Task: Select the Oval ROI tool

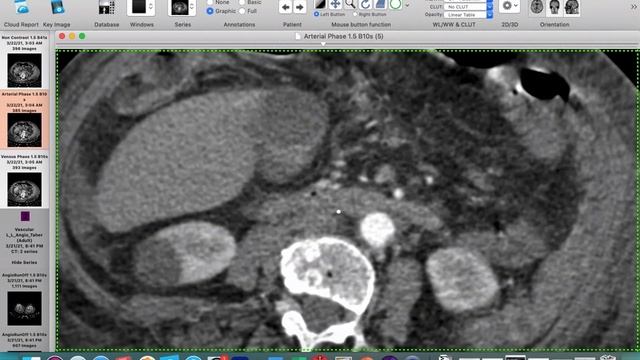Action: (395, 4)
